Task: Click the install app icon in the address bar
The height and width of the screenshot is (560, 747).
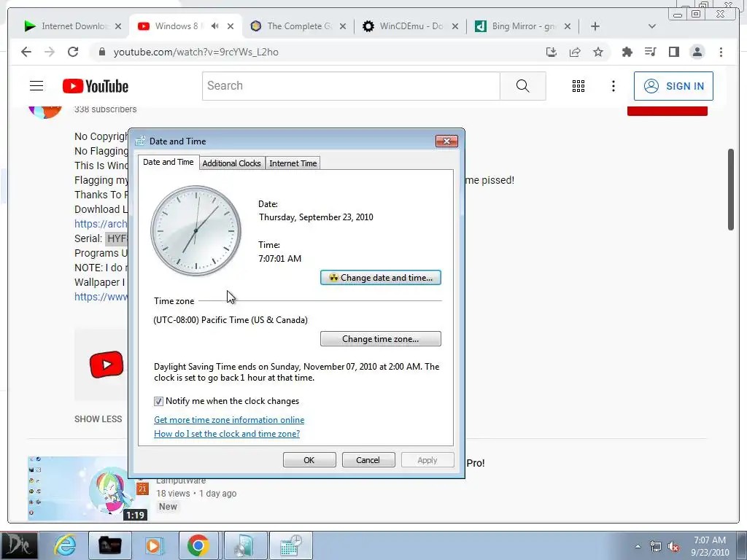Action: (x=551, y=52)
